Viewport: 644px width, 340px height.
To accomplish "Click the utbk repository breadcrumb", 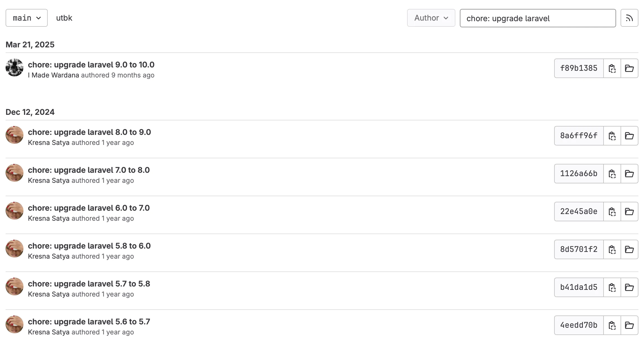I will pos(64,18).
